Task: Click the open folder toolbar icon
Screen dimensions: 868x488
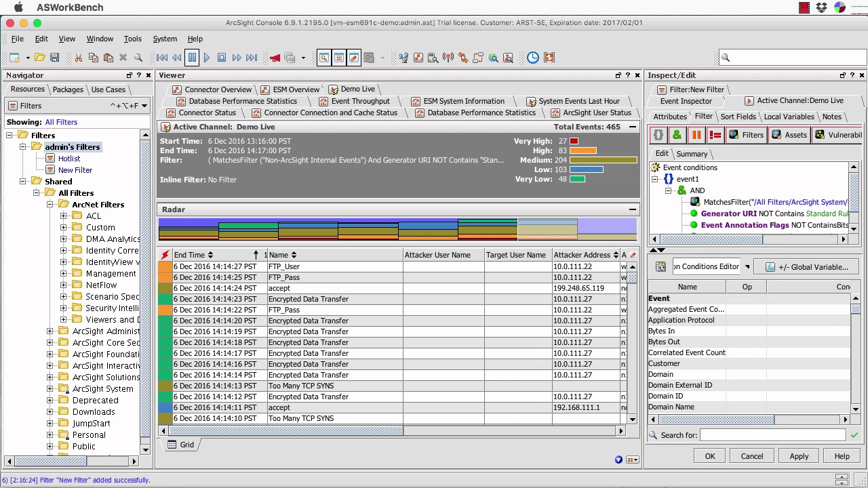Action: click(x=40, y=58)
